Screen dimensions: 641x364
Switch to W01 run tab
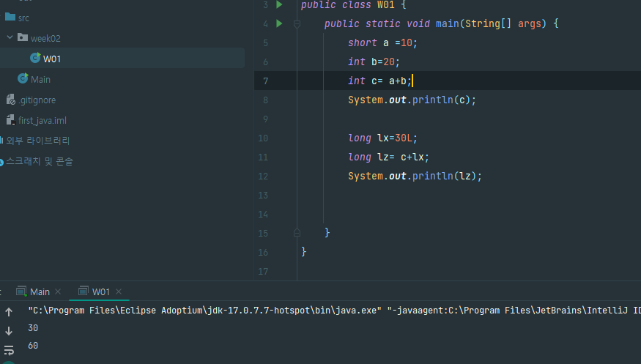point(100,291)
